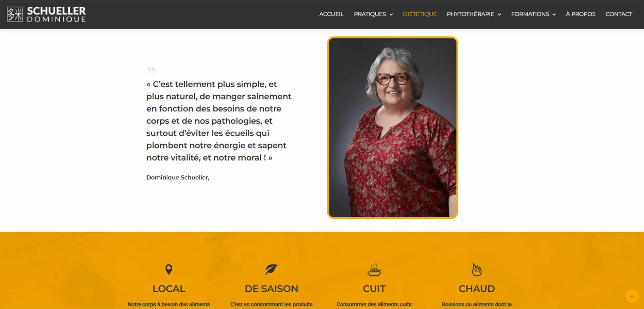Click the leaf icon above DE SAISON
The image size is (644, 309).
pos(271,269)
